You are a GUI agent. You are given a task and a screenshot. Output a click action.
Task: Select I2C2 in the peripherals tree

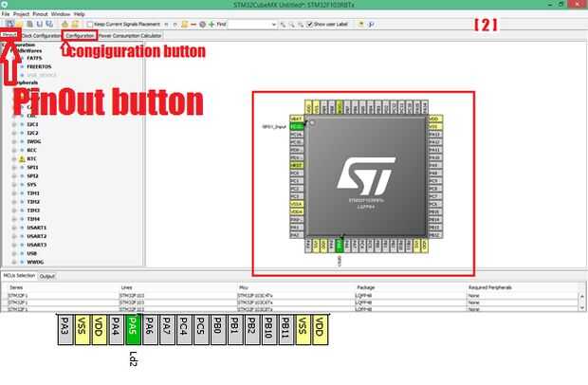pyautogui.click(x=32, y=133)
